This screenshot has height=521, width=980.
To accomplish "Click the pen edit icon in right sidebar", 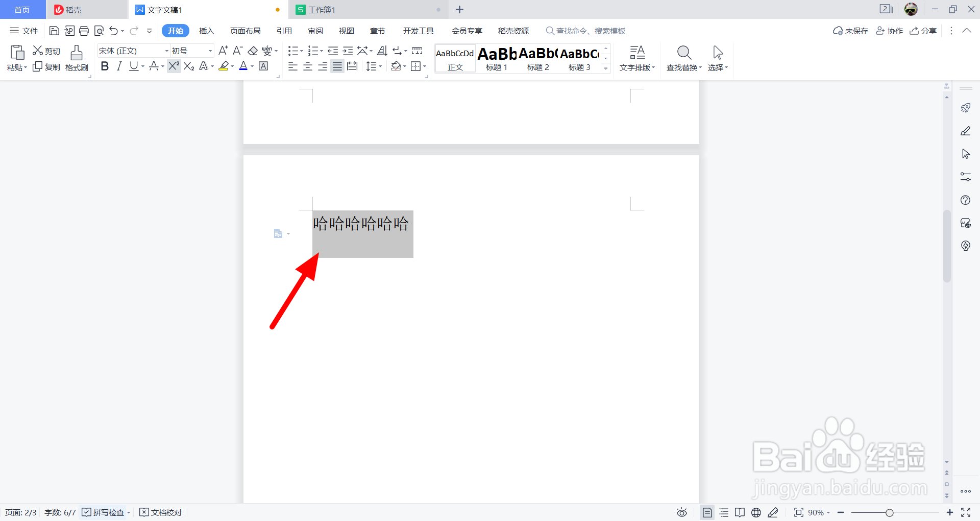I will coord(966,131).
